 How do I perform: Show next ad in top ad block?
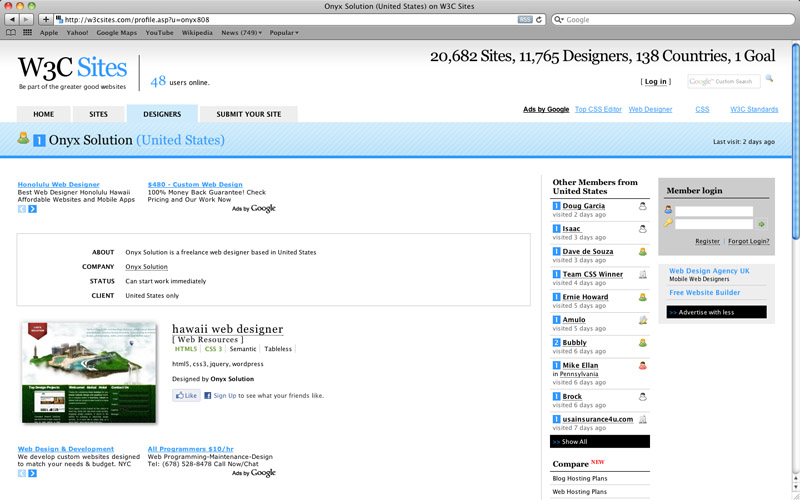pyautogui.click(x=33, y=209)
